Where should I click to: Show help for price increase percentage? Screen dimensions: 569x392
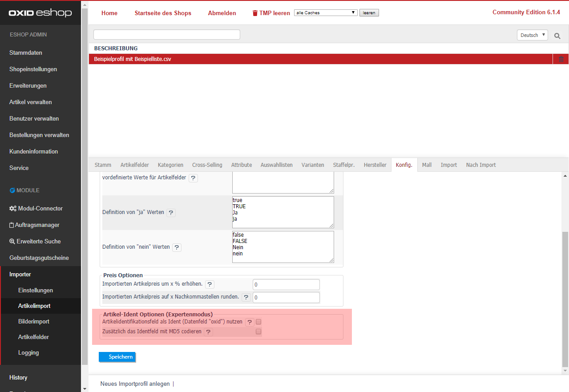210,284
